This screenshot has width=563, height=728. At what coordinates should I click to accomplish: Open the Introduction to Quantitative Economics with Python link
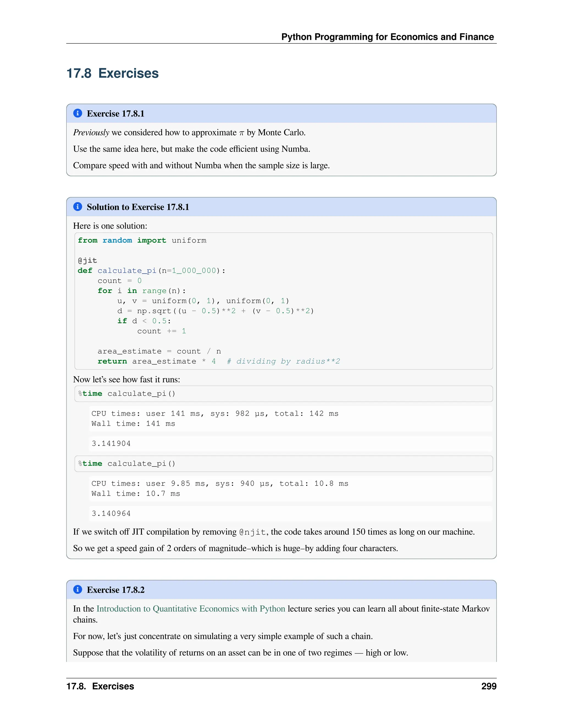[x=191, y=609]
